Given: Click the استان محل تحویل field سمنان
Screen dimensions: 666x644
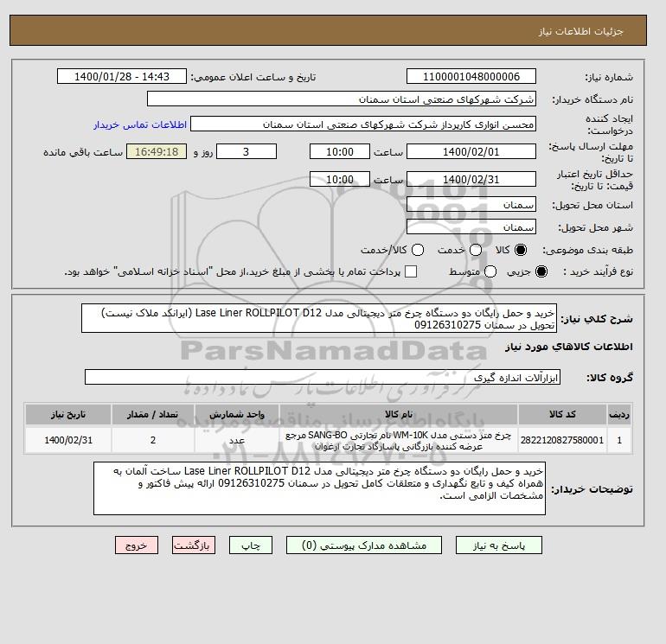Looking at the screenshot, I should coord(471,205).
